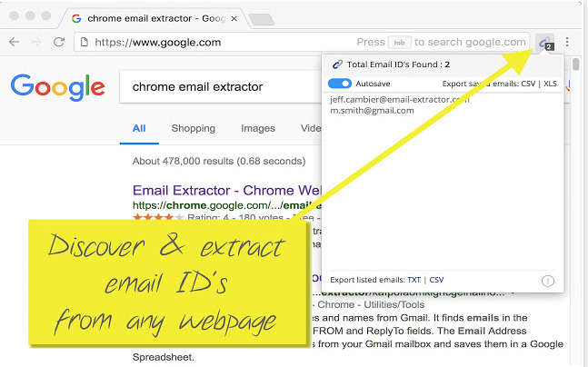Click the browser forward arrow
This screenshot has height=367, width=588.
tap(36, 42)
